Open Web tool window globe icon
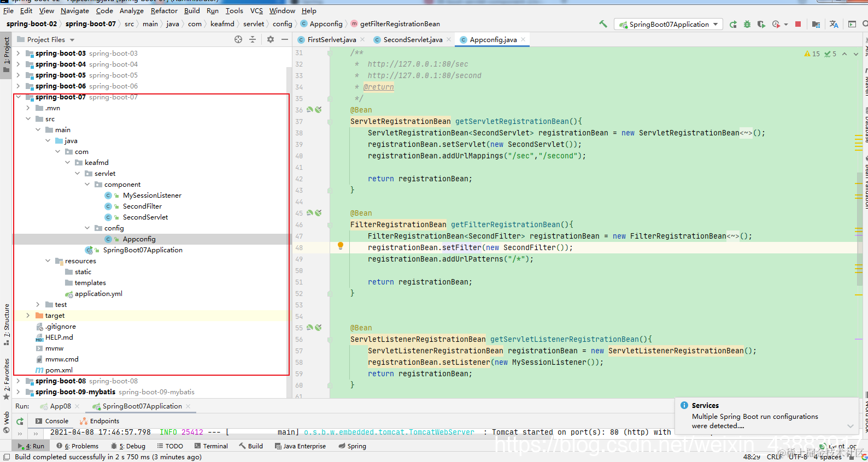 (7, 430)
